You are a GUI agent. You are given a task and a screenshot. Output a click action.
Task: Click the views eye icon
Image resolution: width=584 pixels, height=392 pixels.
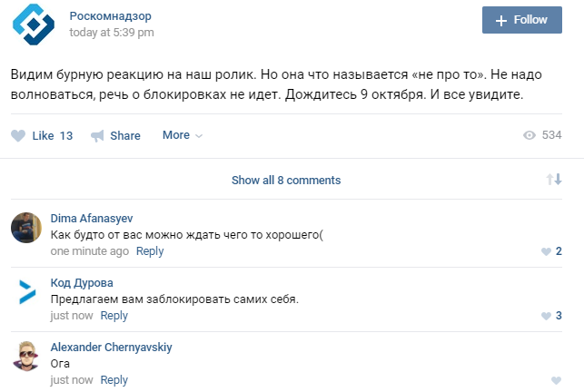pos(530,135)
